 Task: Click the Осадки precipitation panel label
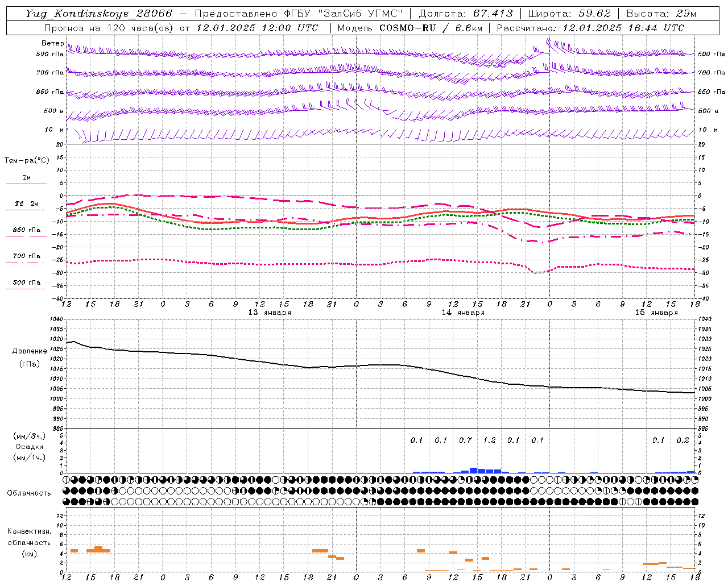coord(30,447)
